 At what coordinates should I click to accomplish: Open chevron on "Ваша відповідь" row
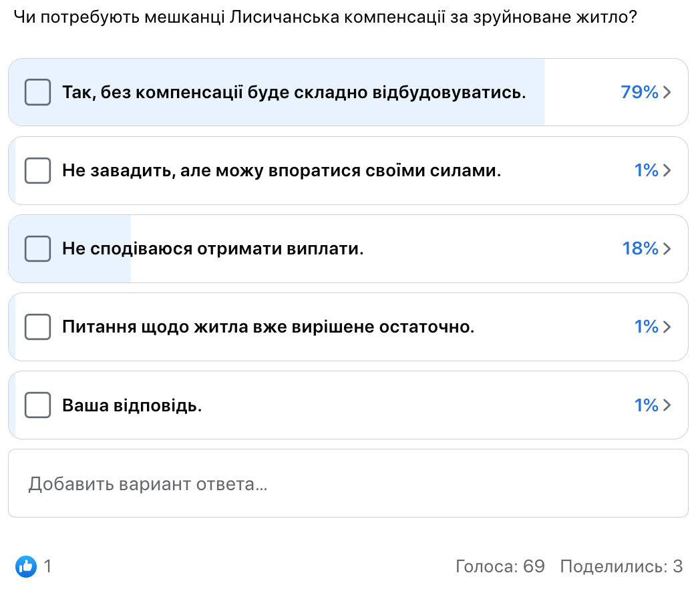667,405
